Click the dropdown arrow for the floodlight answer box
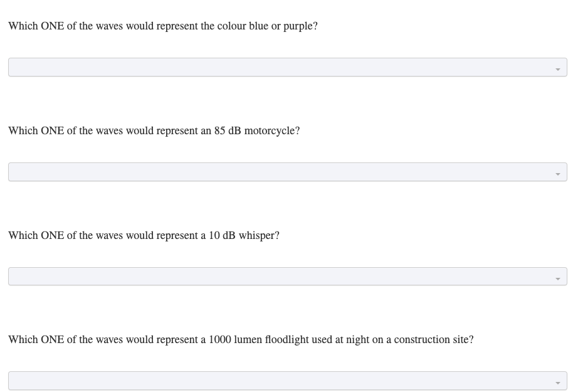The image size is (573, 392). pyautogui.click(x=557, y=382)
